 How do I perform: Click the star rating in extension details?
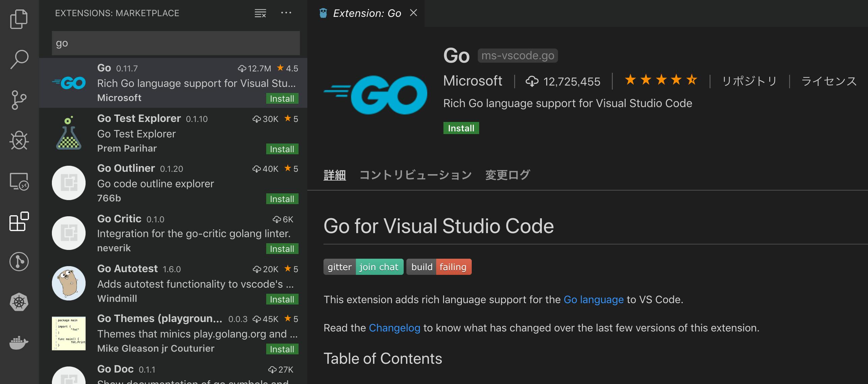(661, 80)
